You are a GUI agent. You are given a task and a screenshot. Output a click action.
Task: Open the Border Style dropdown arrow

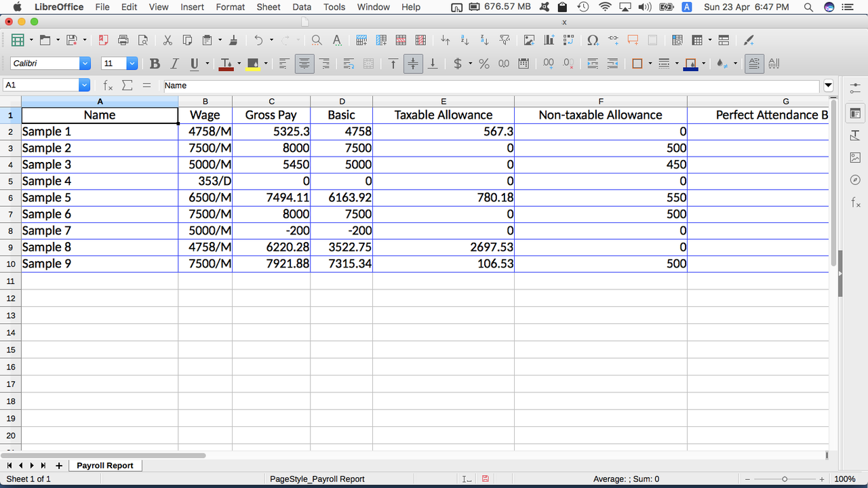(677, 64)
